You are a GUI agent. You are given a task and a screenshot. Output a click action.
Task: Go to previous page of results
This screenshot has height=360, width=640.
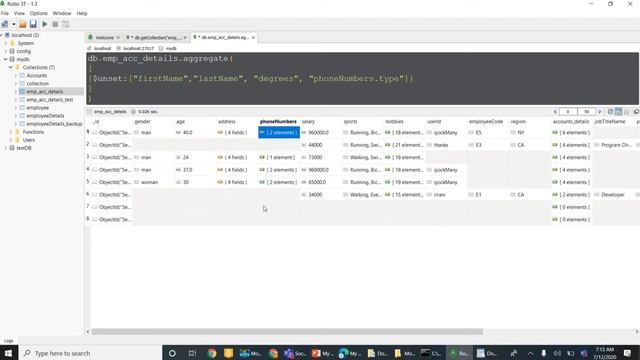555,111
